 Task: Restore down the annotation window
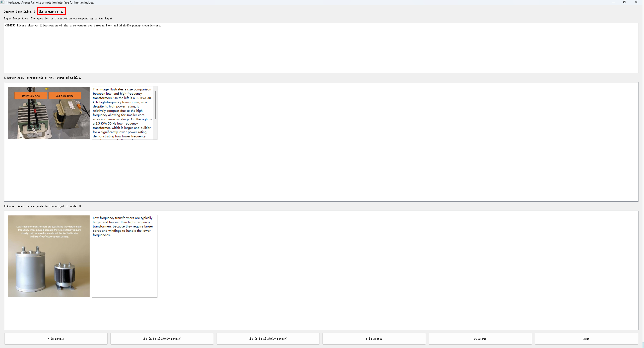click(x=625, y=2)
